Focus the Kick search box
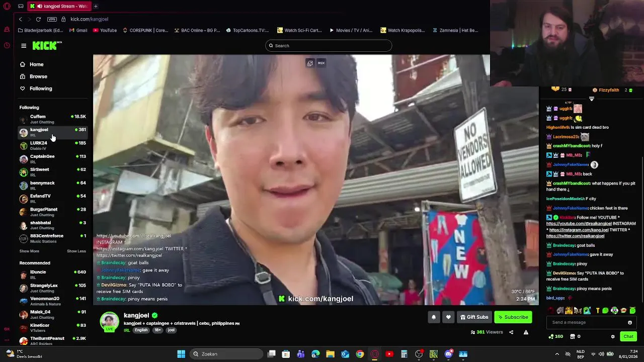644x362 pixels. pyautogui.click(x=329, y=46)
